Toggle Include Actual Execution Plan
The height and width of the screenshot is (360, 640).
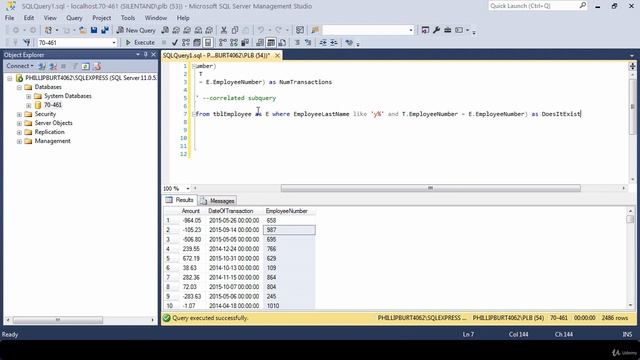[x=222, y=42]
